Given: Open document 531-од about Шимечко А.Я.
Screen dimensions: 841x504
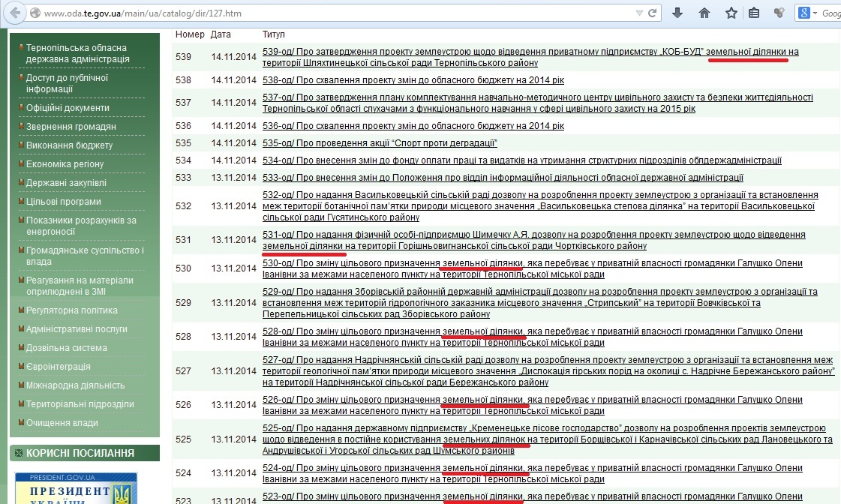Looking at the screenshot, I should (x=533, y=240).
